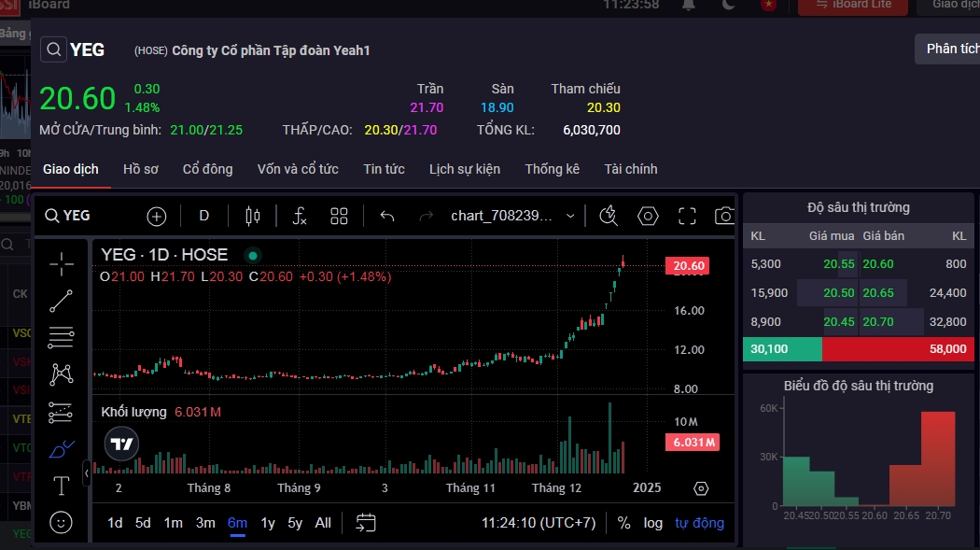Open the timezone 11:24:10 (UTC+7) menu
The image size is (980, 550).
[x=539, y=523]
